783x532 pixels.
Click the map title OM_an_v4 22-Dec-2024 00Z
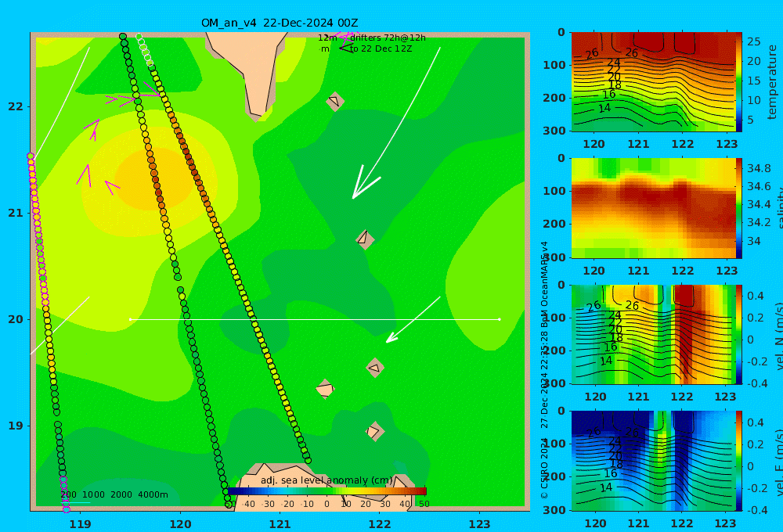280,23
